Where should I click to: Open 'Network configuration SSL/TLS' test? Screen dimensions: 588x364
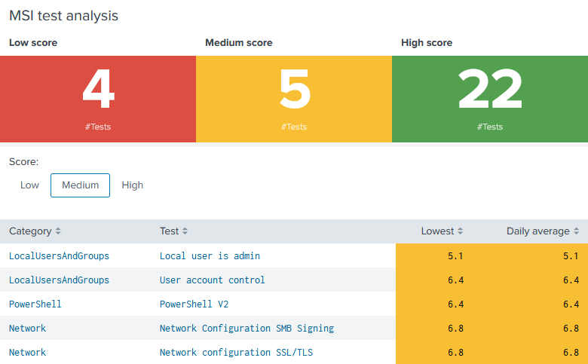(236, 353)
